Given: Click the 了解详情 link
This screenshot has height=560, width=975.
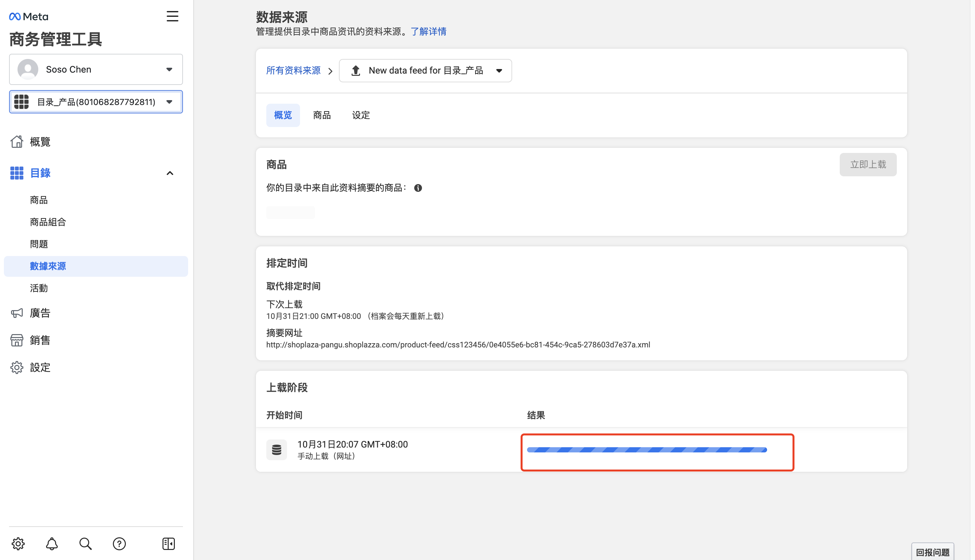Looking at the screenshot, I should pyautogui.click(x=428, y=31).
